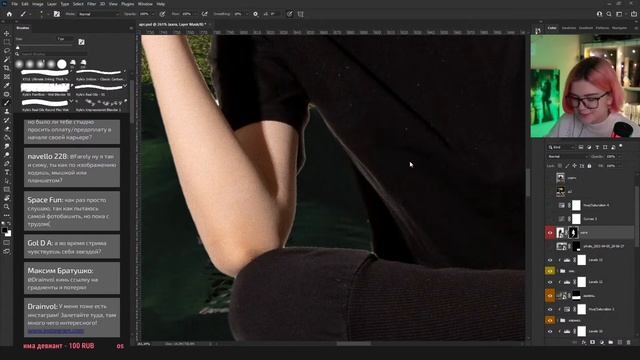Click the foreground color swatch

pyautogui.click(x=4, y=230)
